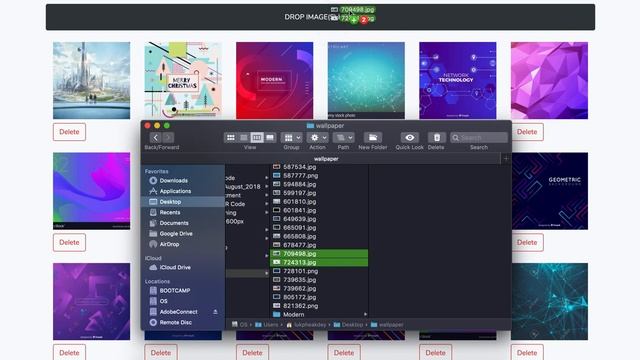Click the Drop Images upload bar
This screenshot has width=640, height=360.
(x=320, y=17)
